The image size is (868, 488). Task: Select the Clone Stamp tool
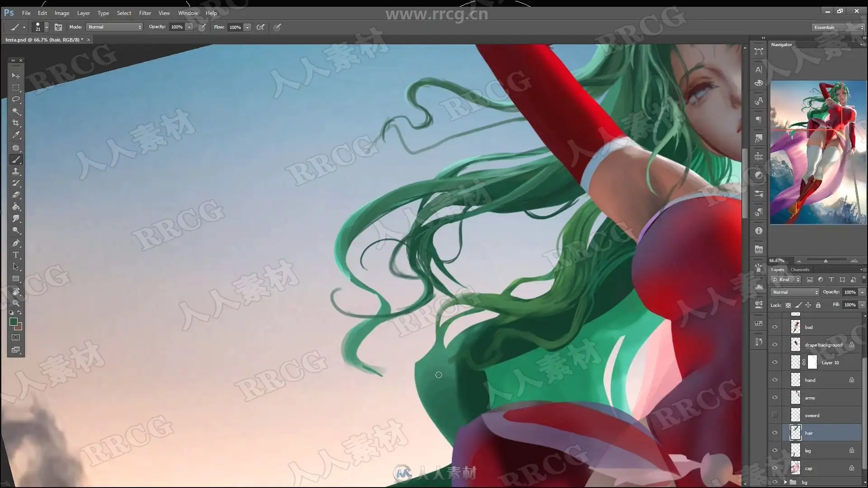(16, 171)
